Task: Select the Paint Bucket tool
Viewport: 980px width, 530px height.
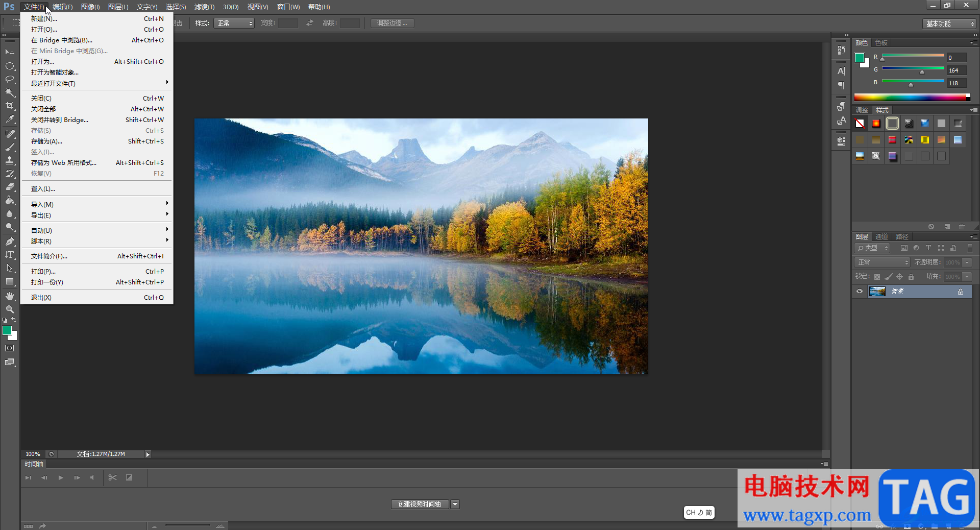Action: (10, 200)
